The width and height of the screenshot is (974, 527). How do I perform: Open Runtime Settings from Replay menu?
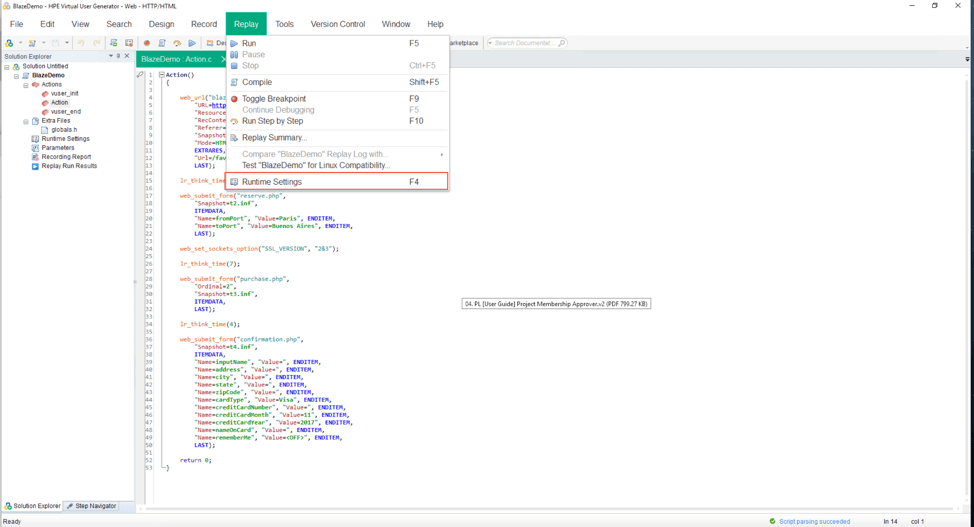pyautogui.click(x=337, y=181)
